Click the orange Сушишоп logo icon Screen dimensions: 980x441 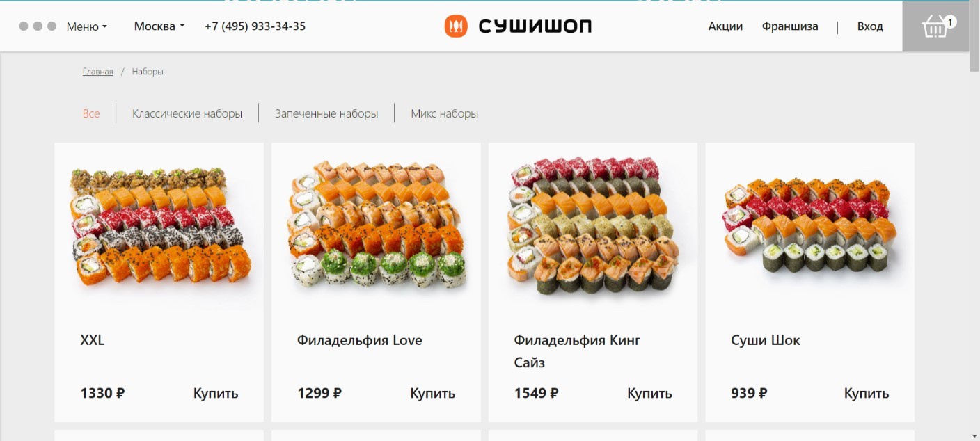[x=456, y=26]
